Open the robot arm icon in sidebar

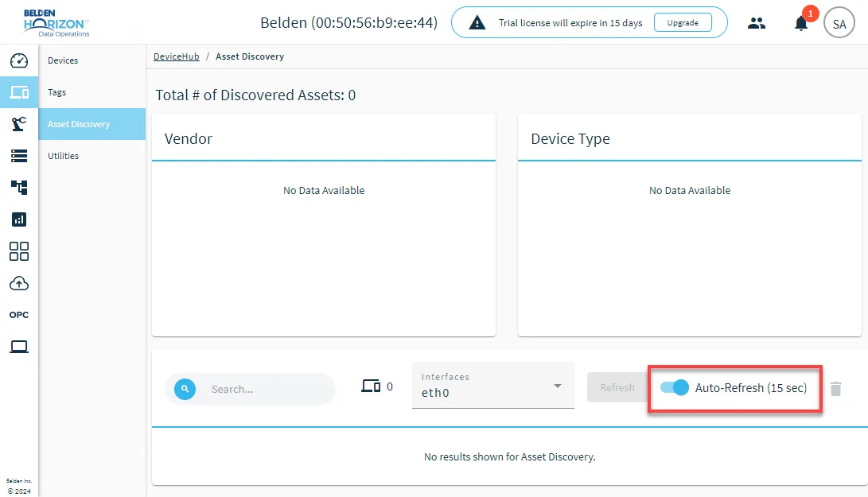pos(19,124)
